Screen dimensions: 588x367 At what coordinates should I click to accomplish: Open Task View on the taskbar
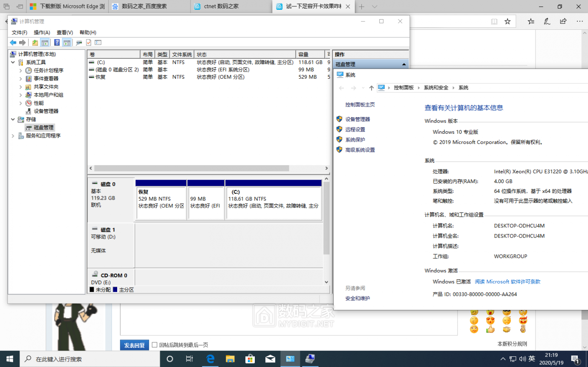tap(190, 359)
